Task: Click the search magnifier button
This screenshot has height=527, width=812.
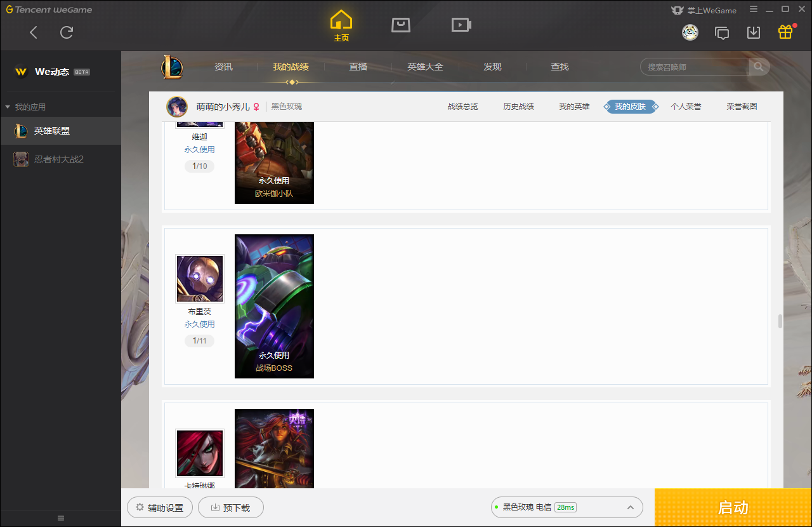Action: [x=759, y=67]
